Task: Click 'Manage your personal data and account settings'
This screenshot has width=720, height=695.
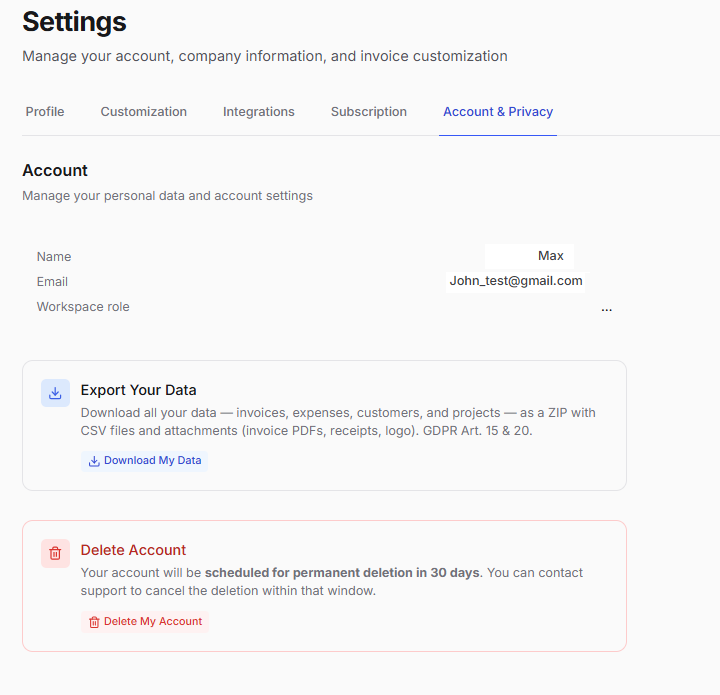Action: click(x=168, y=196)
